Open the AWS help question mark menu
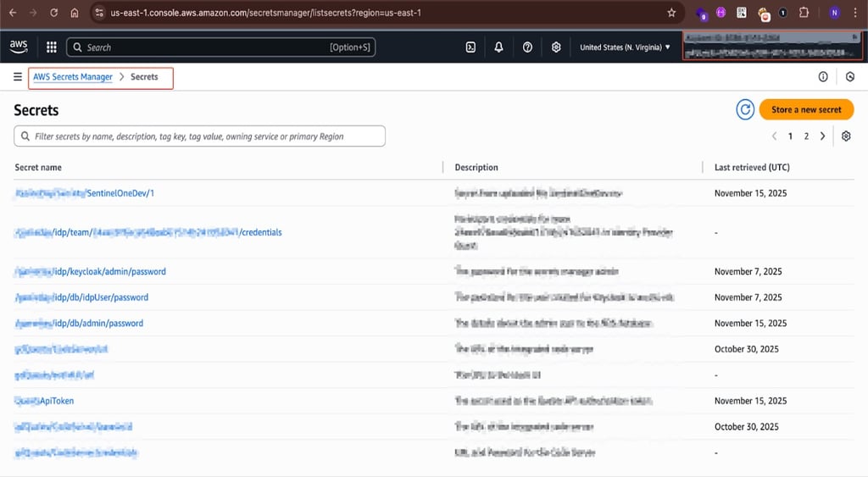The width and height of the screenshot is (868, 477). [527, 47]
